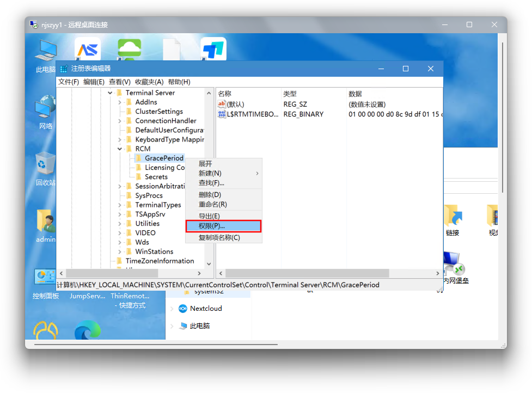
Task: Click the L$RTMTIMEBOMB binary value icon
Action: pyautogui.click(x=222, y=114)
